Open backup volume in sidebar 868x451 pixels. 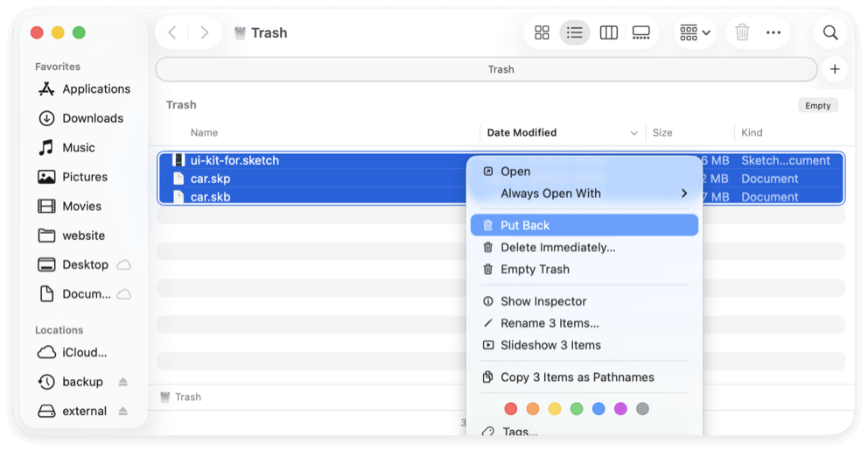click(x=70, y=382)
